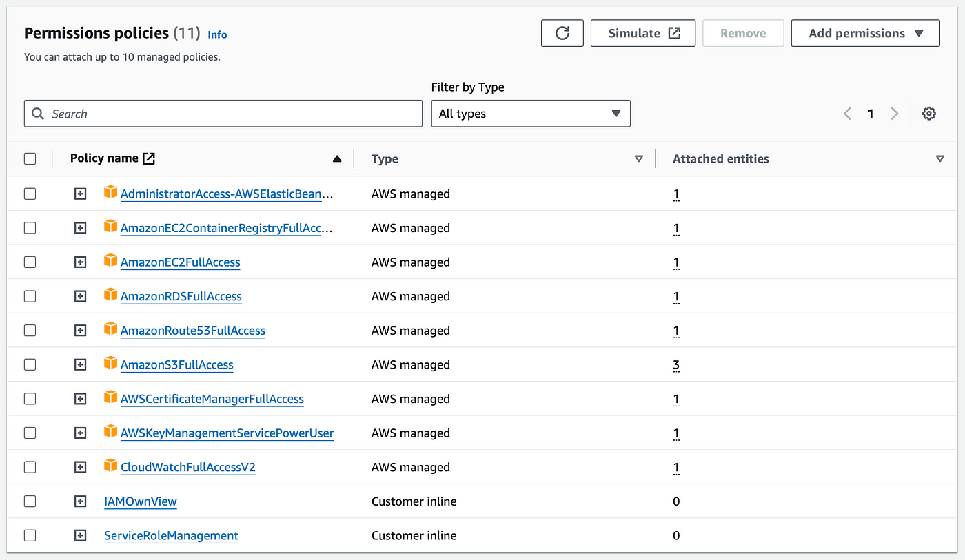Expand the AmazonEC2FullAccess policy details

click(80, 262)
